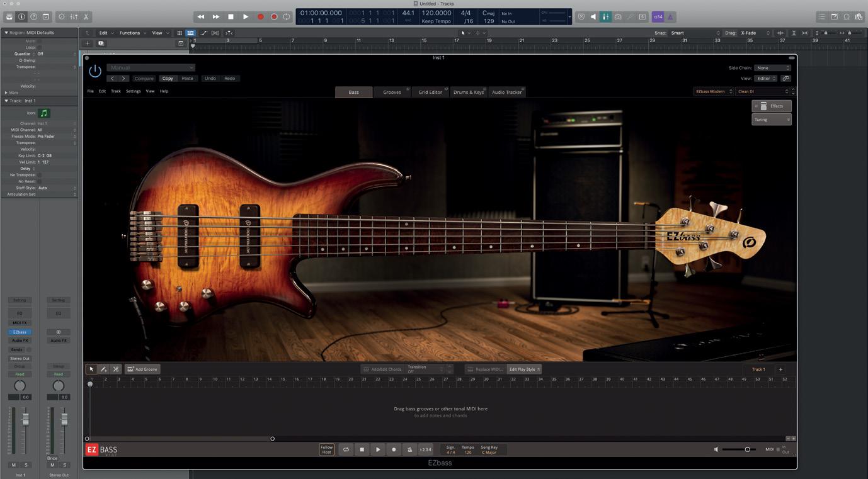This screenshot has height=479, width=868.
Task: Toggle the EZbass loop playback button
Action: coord(346,449)
